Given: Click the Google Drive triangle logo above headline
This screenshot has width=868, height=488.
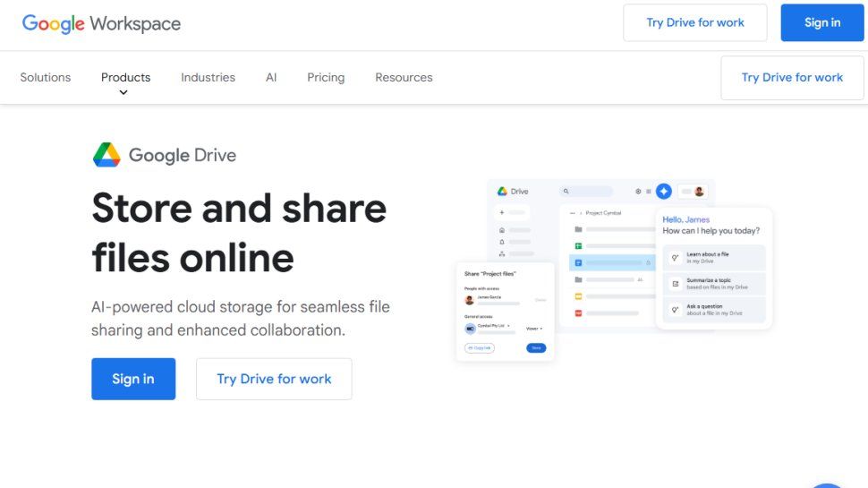Looking at the screenshot, I should (106, 155).
